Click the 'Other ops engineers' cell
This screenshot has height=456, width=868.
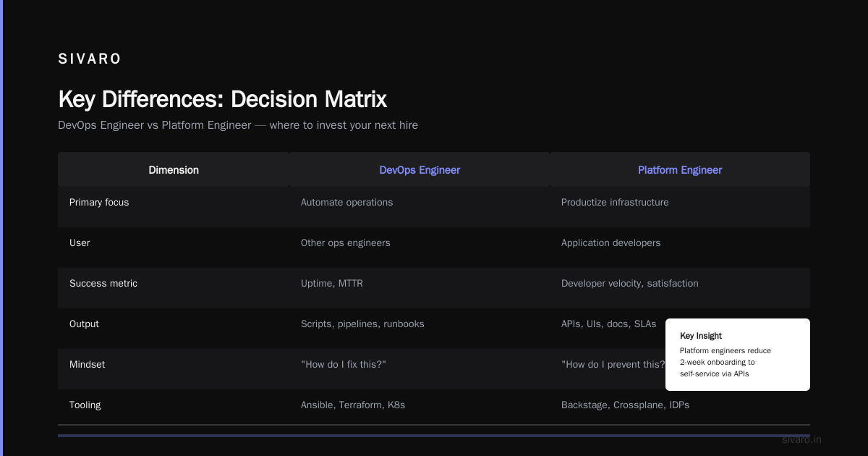pos(346,243)
